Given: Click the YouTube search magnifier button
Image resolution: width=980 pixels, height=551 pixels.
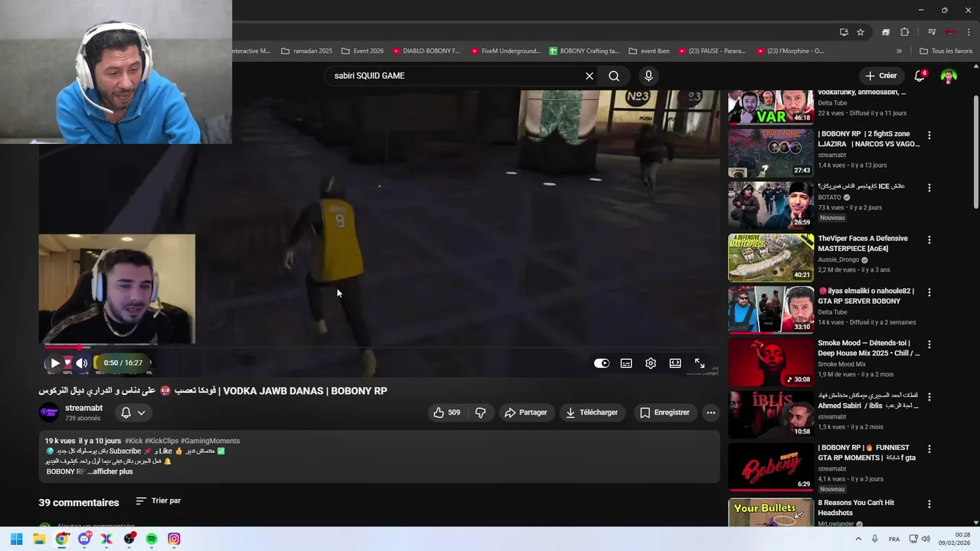Looking at the screenshot, I should tap(614, 76).
